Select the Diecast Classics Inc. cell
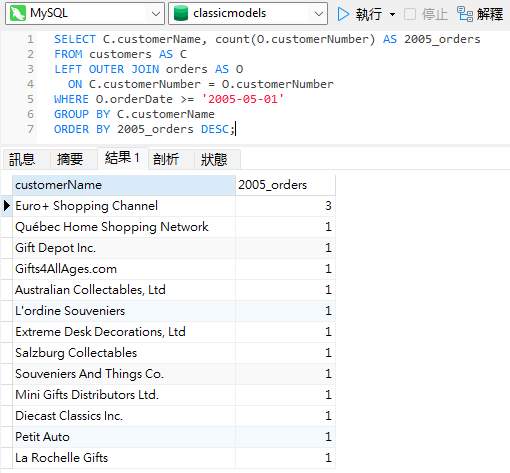 [x=124, y=416]
